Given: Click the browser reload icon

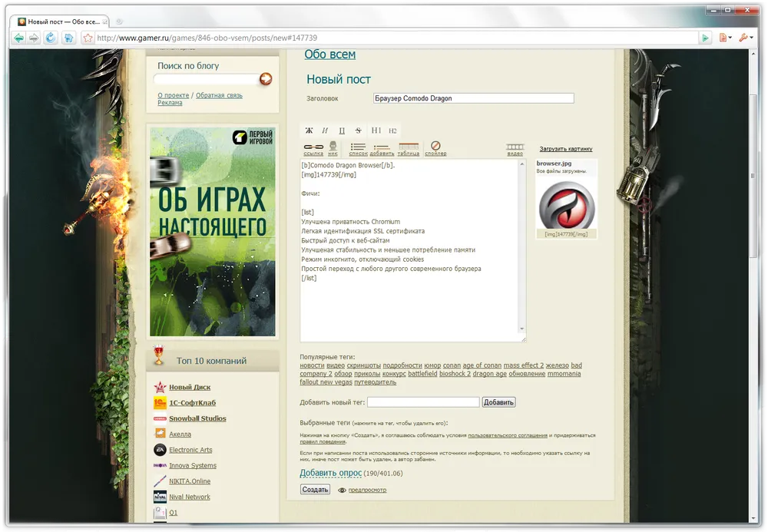Looking at the screenshot, I should pyautogui.click(x=51, y=38).
